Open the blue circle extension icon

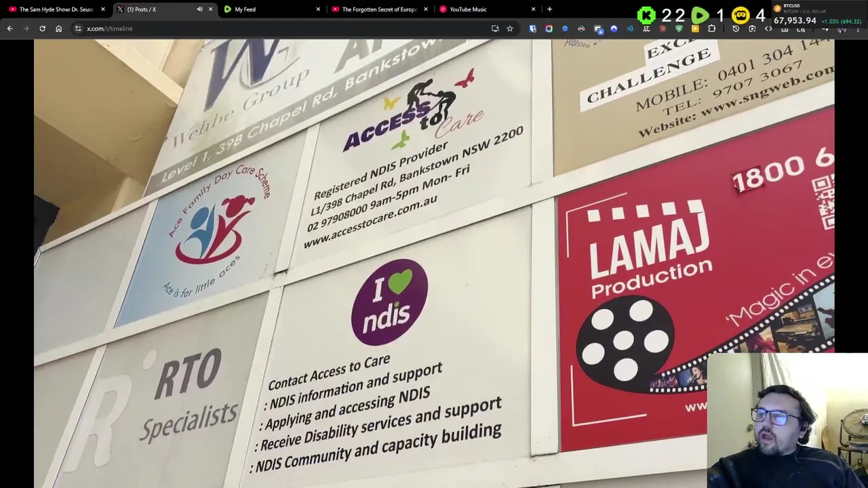(565, 28)
